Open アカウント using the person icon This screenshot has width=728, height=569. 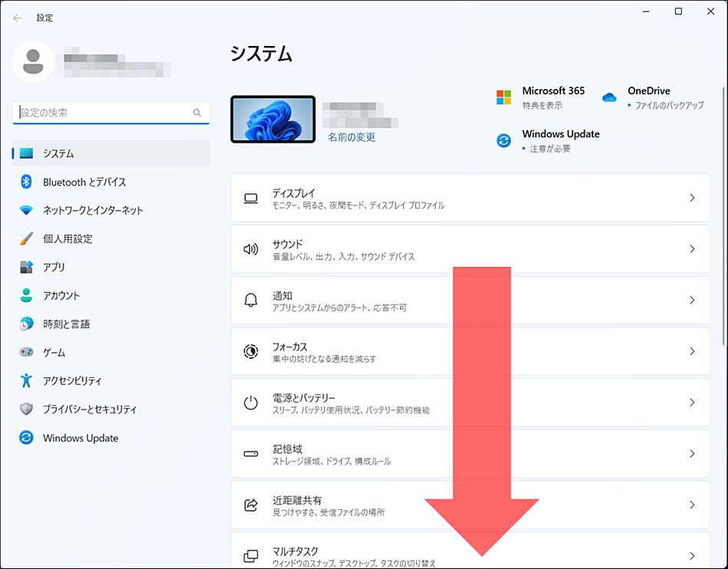25,295
